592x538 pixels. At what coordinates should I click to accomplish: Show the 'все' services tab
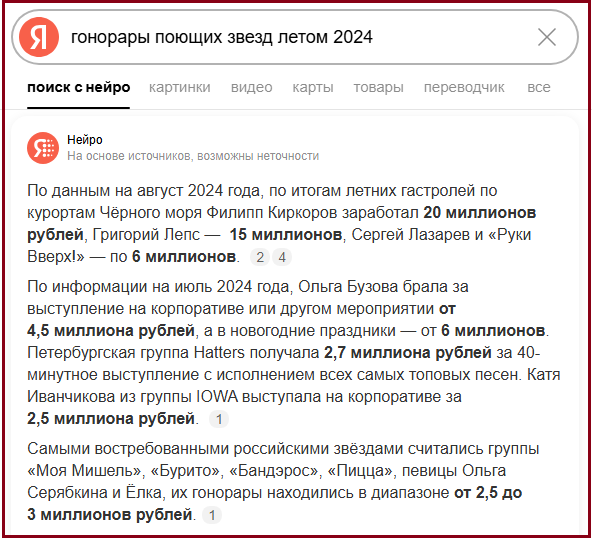tap(539, 87)
